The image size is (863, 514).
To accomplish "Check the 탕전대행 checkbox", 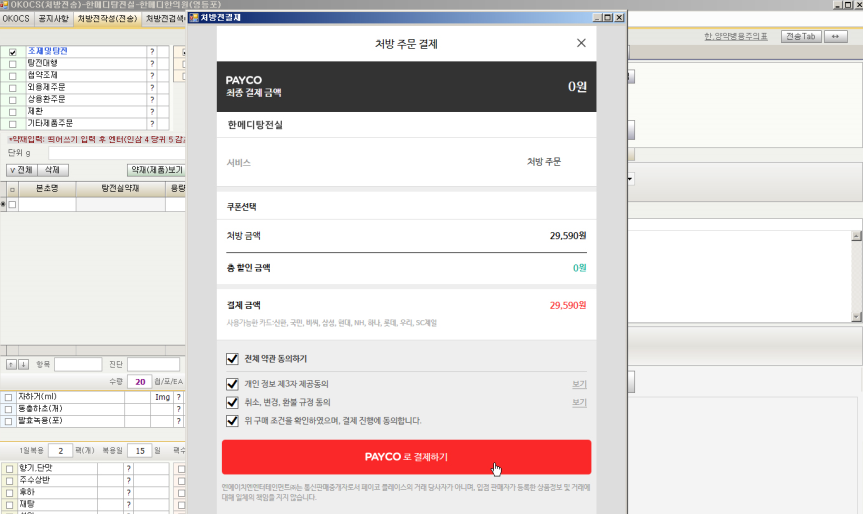I will [13, 64].
